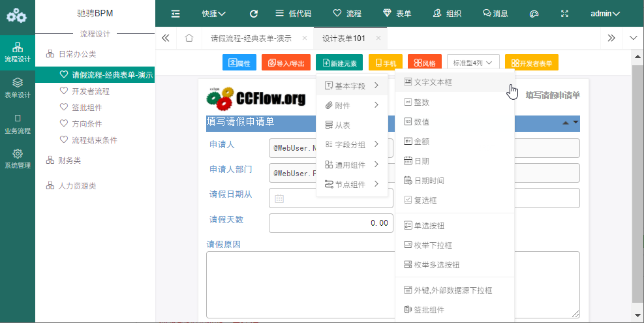Choose 文字文本框 text field

click(455, 82)
